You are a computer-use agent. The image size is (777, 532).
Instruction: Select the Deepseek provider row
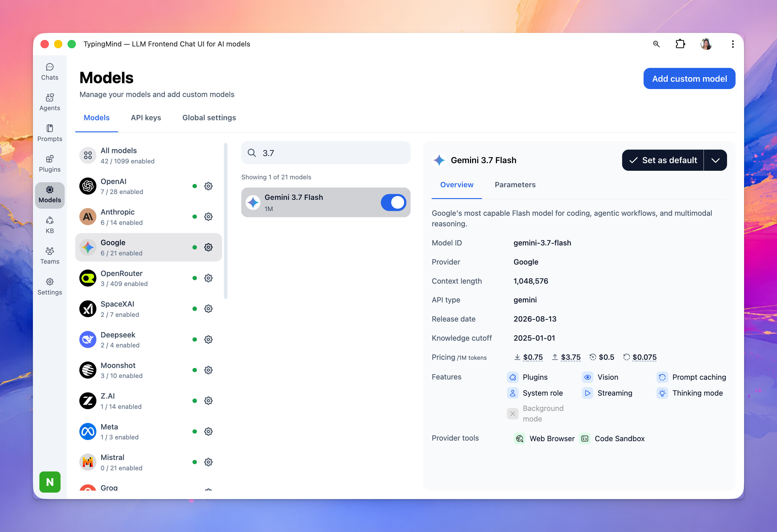pos(148,339)
